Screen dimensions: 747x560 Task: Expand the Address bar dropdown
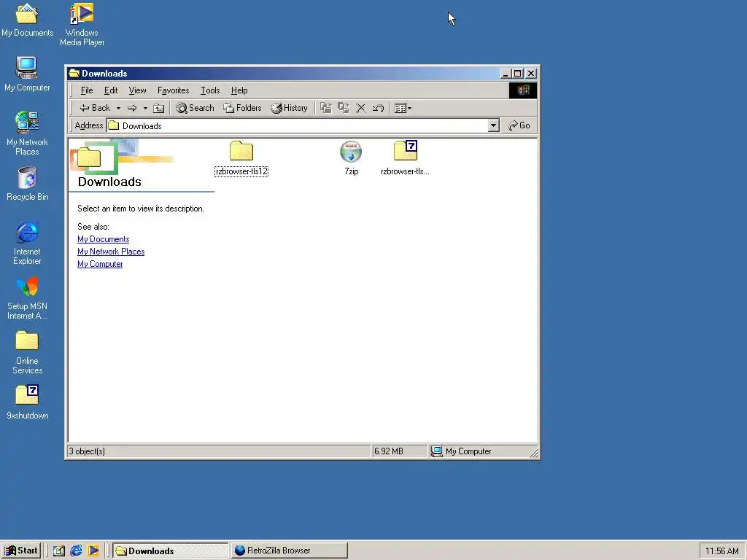[x=494, y=125]
